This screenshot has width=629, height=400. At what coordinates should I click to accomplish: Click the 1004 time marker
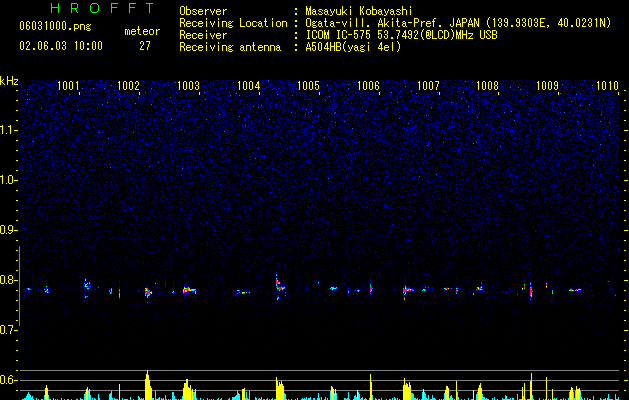pos(248,86)
